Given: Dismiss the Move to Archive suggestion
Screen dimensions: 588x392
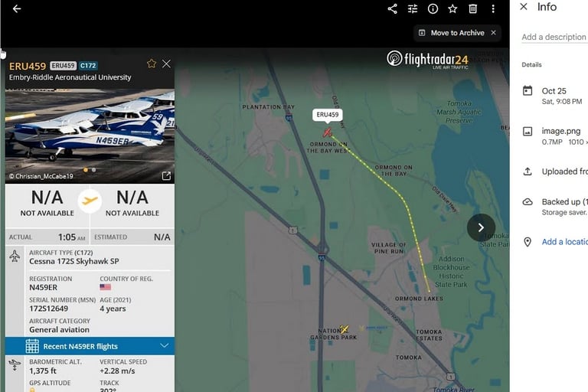Looking at the screenshot, I should coord(494,33).
